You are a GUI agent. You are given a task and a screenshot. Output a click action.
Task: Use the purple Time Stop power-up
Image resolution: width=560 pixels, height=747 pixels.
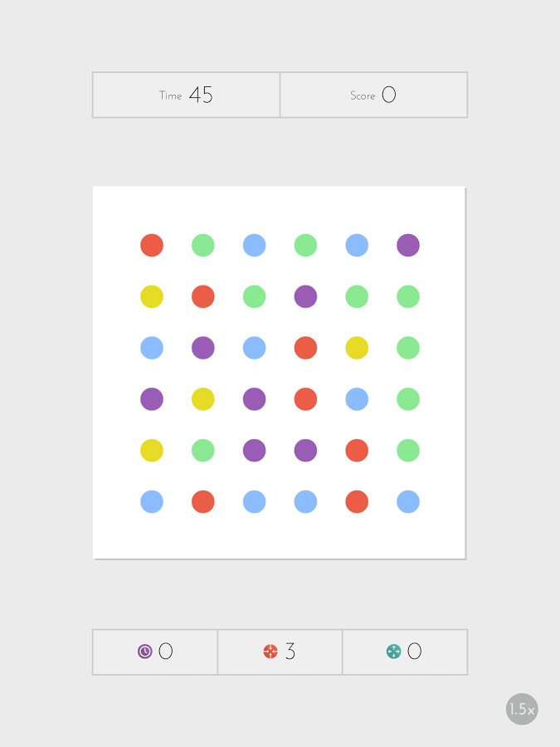pyautogui.click(x=154, y=652)
